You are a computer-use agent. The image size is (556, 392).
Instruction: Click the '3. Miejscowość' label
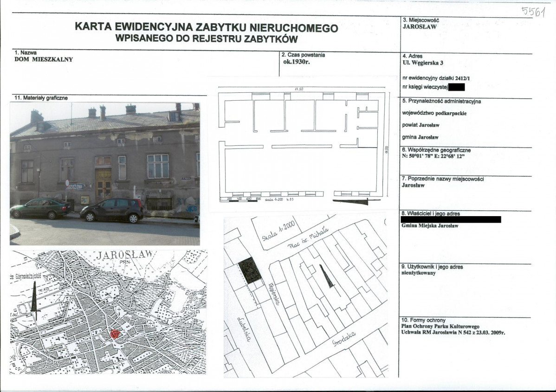pyautogui.click(x=421, y=20)
